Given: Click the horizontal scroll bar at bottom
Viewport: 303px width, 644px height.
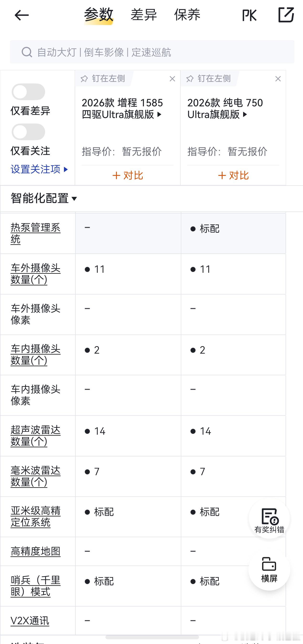Looking at the screenshot, I should click(x=152, y=637).
